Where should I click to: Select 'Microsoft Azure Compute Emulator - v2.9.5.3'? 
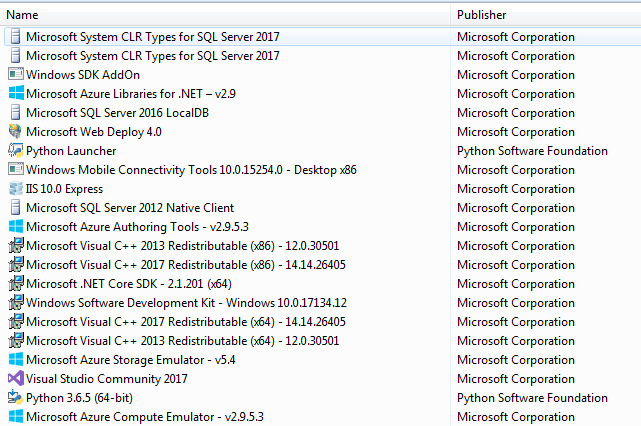click(145, 417)
